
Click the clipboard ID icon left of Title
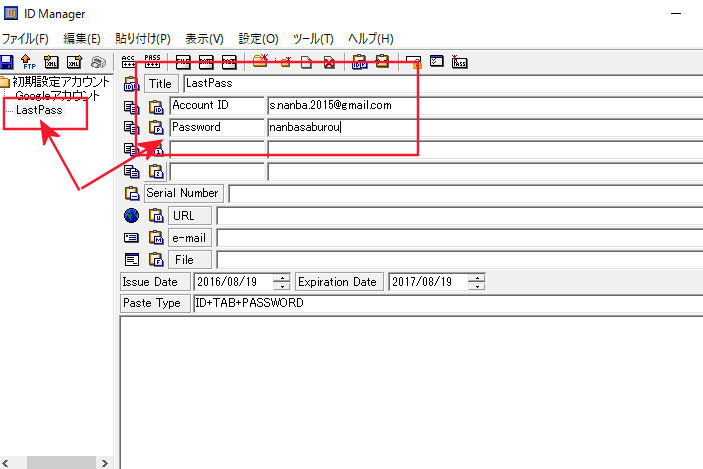tap(131, 84)
